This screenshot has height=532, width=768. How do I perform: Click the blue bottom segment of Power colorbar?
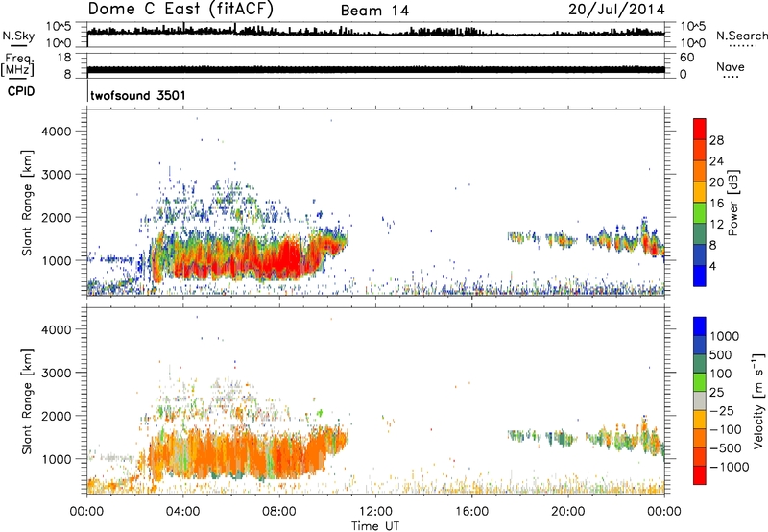coord(700,276)
